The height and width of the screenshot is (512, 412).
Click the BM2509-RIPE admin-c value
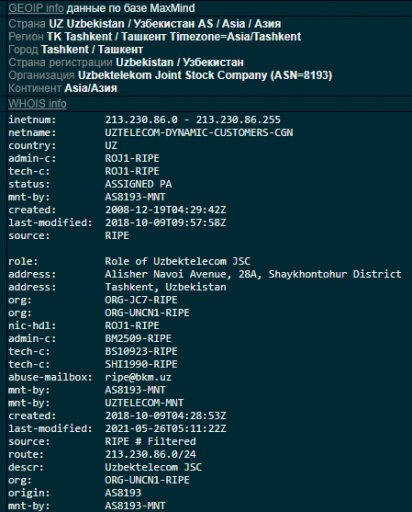[x=138, y=339]
